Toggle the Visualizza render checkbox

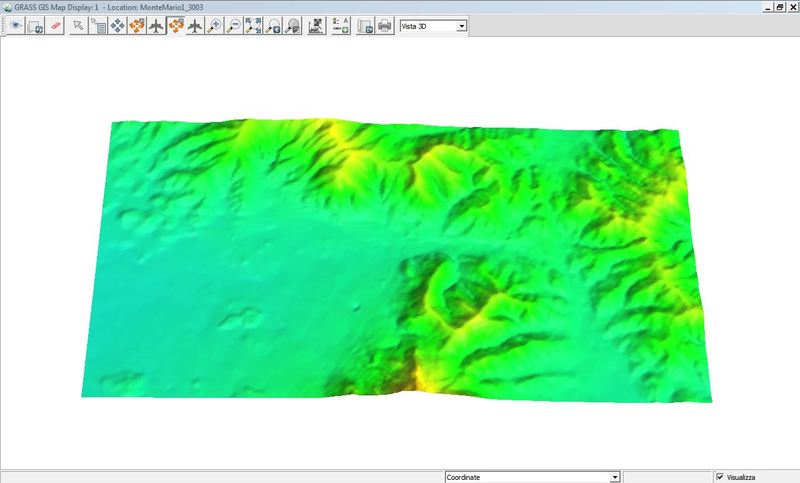(x=720, y=477)
